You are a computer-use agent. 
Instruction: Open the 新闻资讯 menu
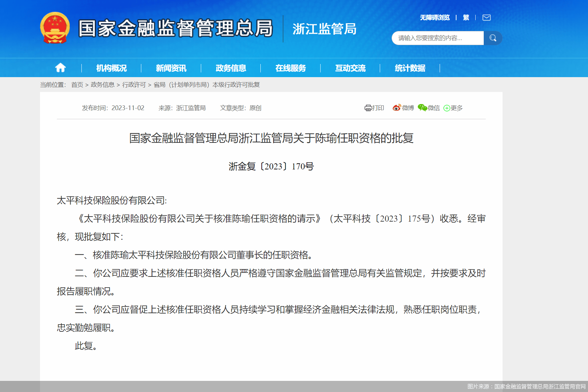171,68
